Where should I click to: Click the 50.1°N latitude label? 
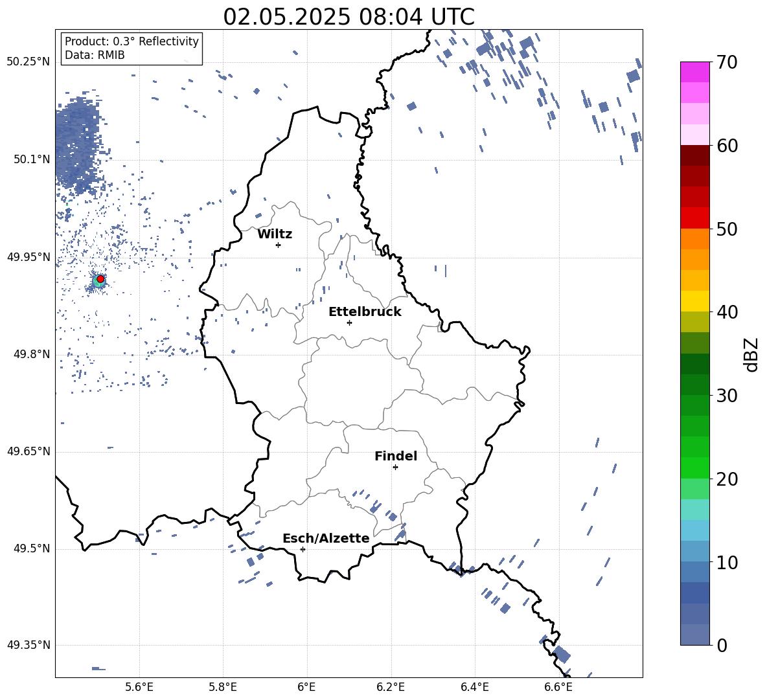(32, 159)
